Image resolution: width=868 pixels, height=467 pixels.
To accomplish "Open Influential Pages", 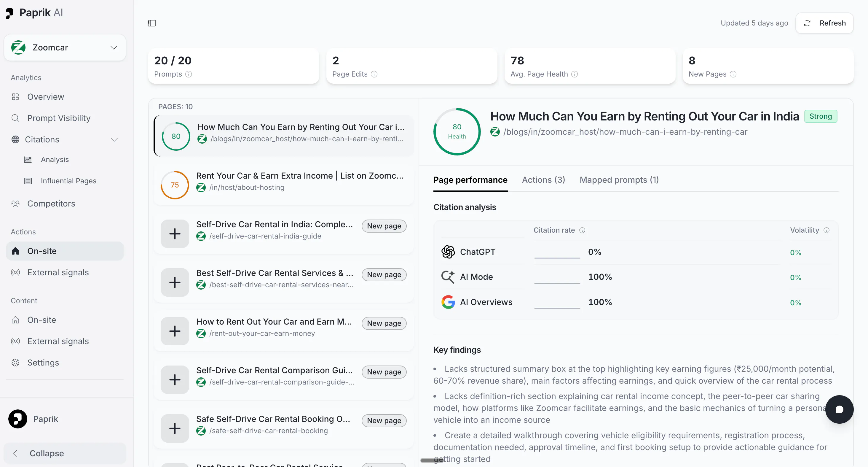I will click(x=68, y=181).
